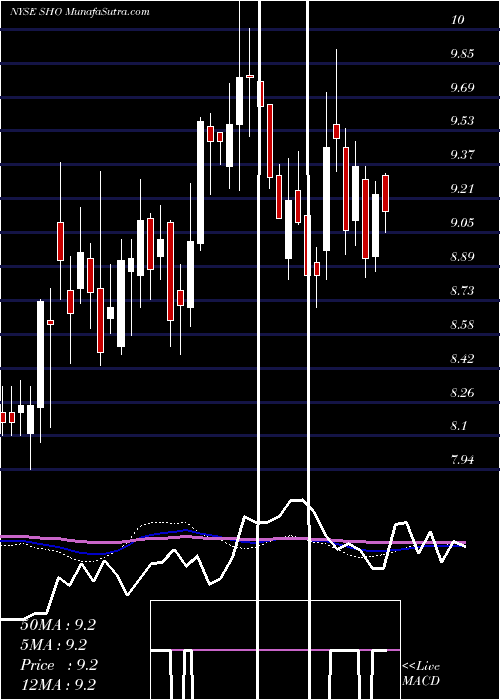Click the price axis label 8.42
The image size is (500, 700).
pyautogui.click(x=462, y=358)
